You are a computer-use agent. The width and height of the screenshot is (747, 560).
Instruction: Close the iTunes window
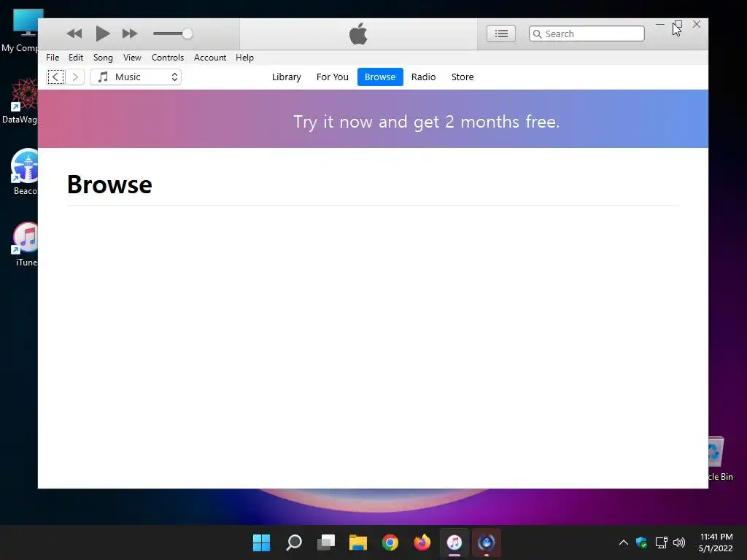697,24
